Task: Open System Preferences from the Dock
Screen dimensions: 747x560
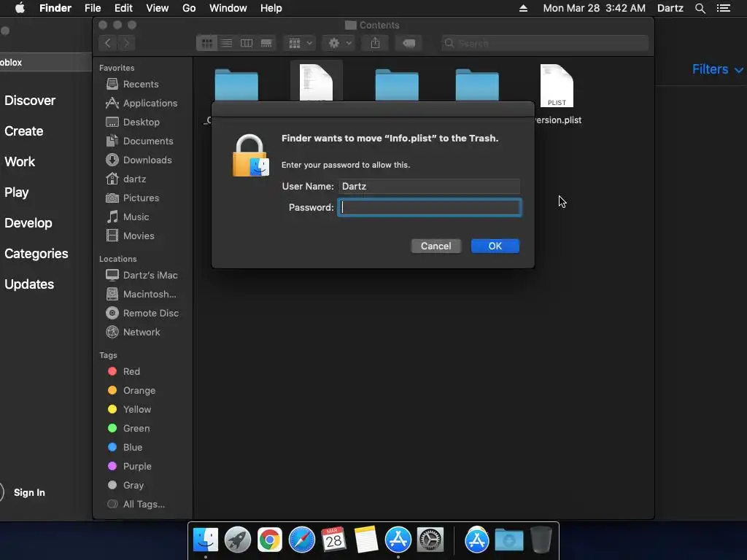Action: pos(430,540)
